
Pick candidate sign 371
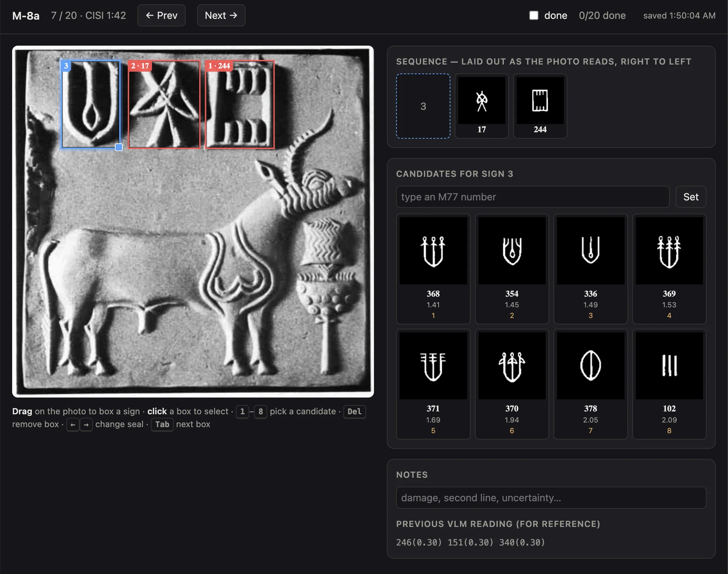click(433, 384)
